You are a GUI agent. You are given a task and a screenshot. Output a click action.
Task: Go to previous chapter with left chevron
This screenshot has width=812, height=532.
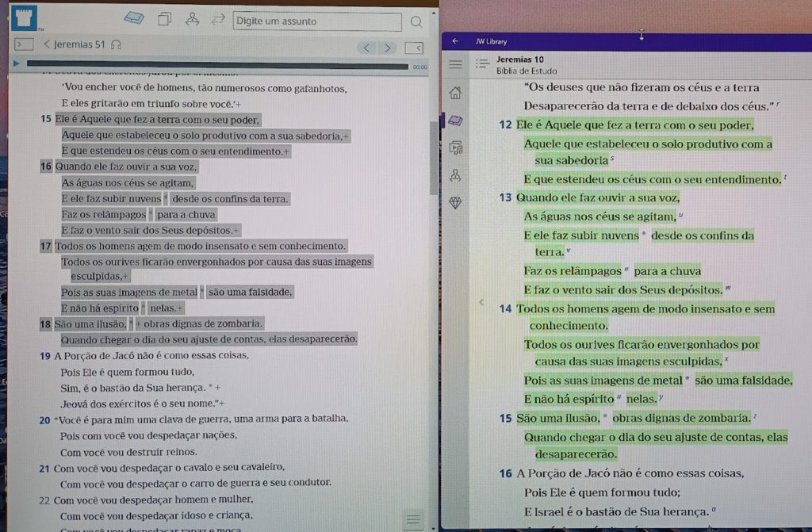366,48
